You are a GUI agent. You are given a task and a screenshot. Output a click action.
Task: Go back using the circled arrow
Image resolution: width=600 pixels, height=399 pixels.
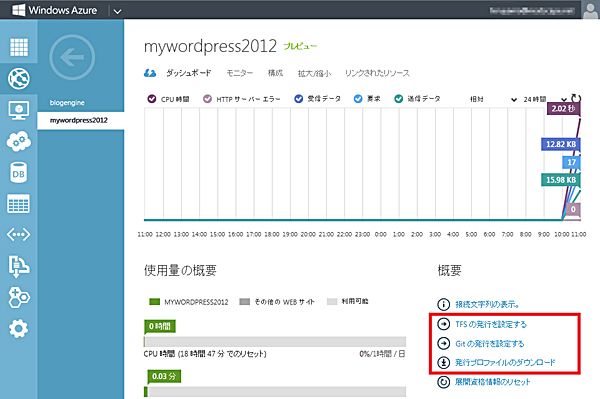(72, 57)
